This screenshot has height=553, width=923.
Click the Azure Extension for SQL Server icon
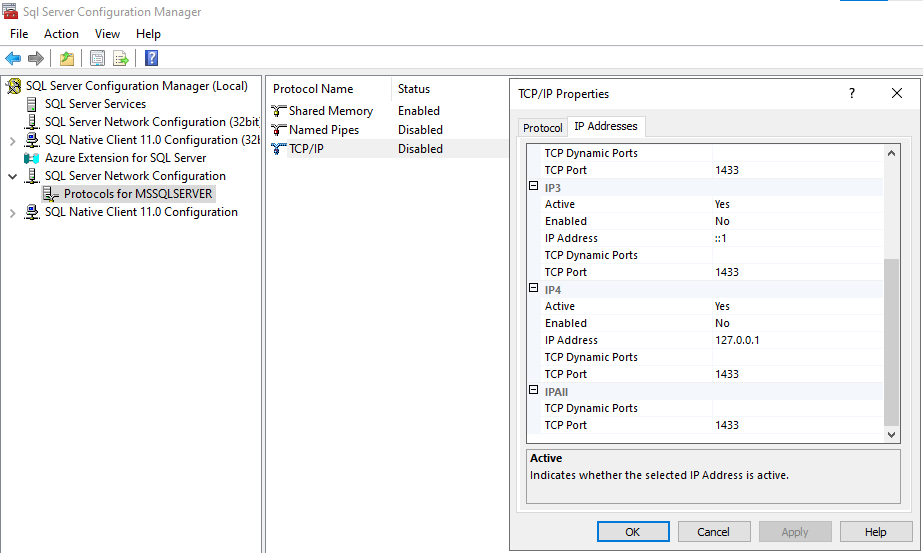click(31, 158)
